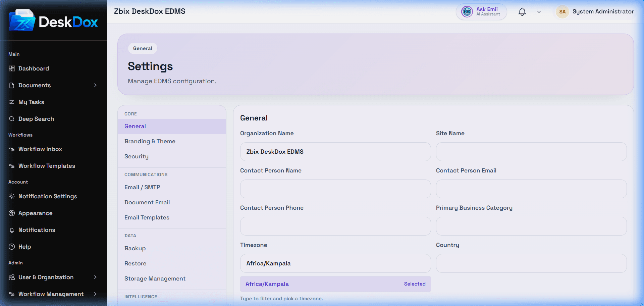The height and width of the screenshot is (306, 644).
Task: Click the Dashboard grid icon
Action: 12,68
